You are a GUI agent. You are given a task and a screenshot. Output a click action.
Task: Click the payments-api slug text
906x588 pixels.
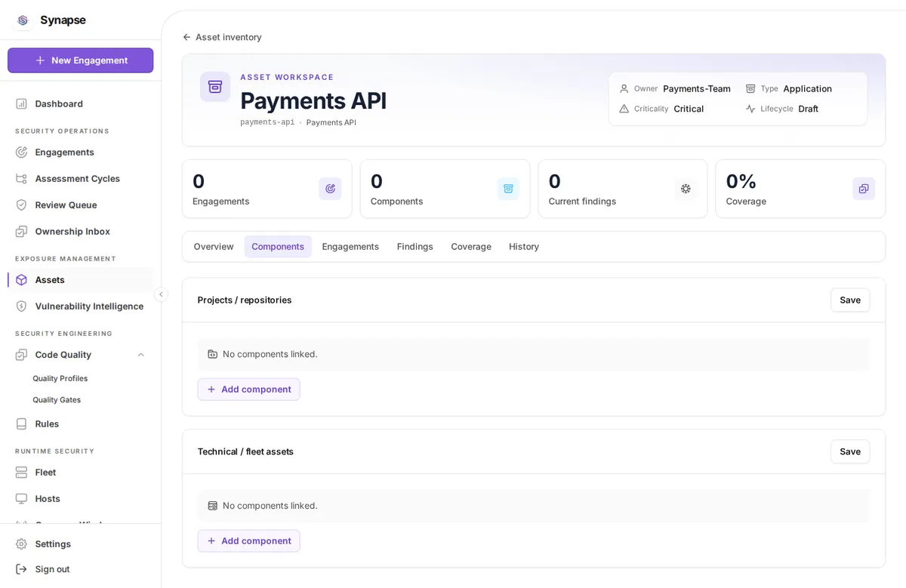coord(267,122)
